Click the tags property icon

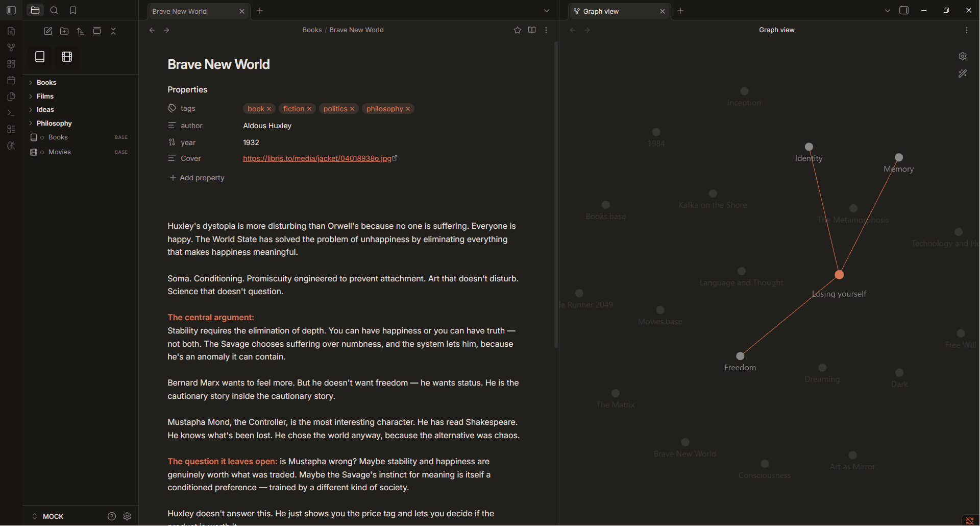172,108
